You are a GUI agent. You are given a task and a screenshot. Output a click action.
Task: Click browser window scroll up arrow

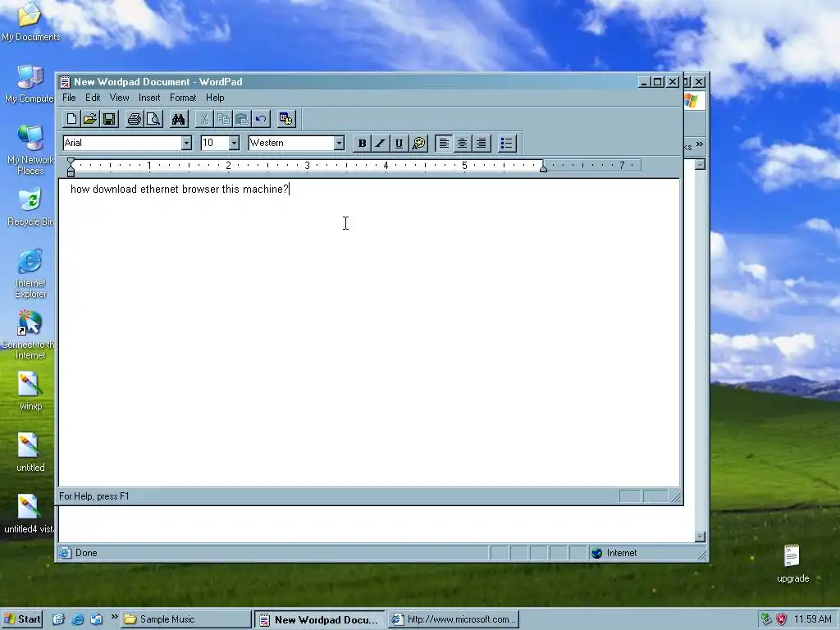700,164
